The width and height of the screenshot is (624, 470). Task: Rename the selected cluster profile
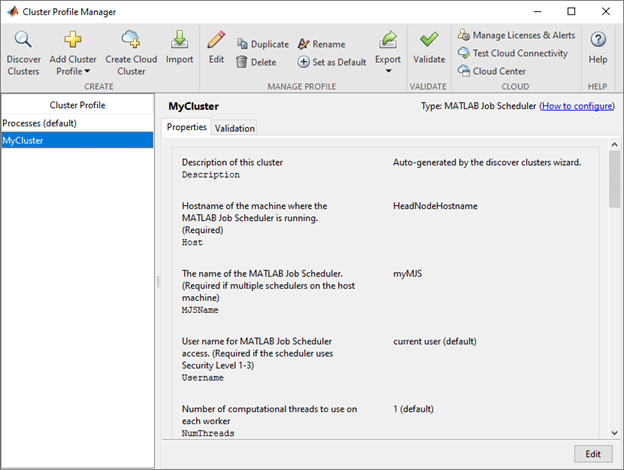(x=321, y=44)
